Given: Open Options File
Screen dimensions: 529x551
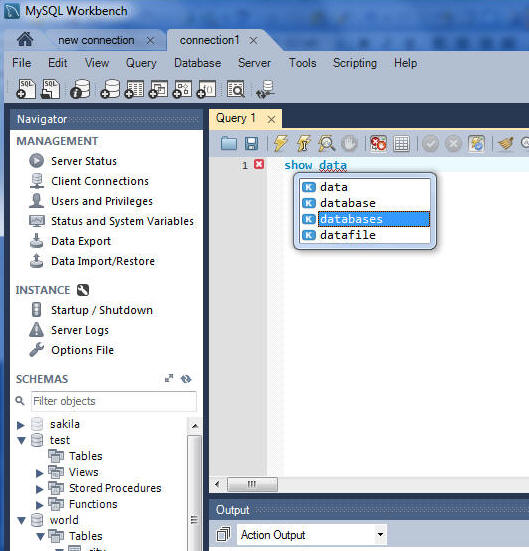Looking at the screenshot, I should coord(82,350).
